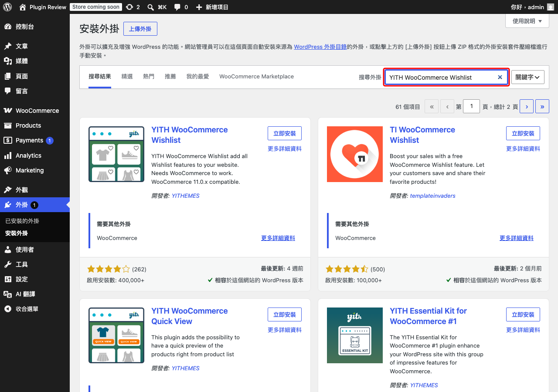Open the comments bubble in admin bar
Image resolution: width=558 pixels, height=392 pixels.
[177, 7]
